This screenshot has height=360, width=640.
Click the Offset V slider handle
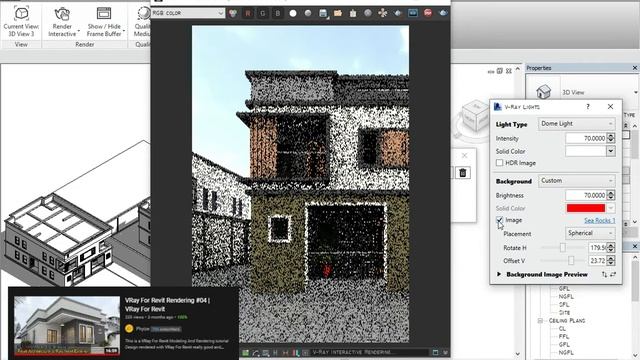(x=571, y=260)
